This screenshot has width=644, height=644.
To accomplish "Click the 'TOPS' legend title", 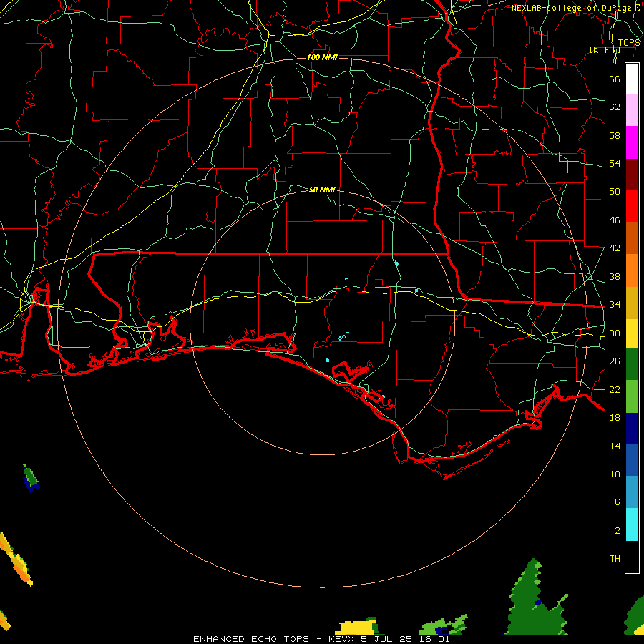I will point(629,43).
